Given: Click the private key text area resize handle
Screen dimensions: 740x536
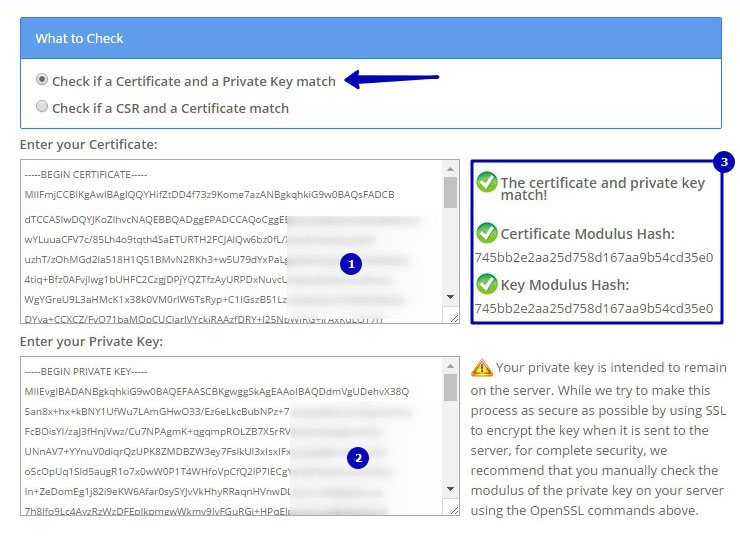Looking at the screenshot, I should (x=454, y=510).
